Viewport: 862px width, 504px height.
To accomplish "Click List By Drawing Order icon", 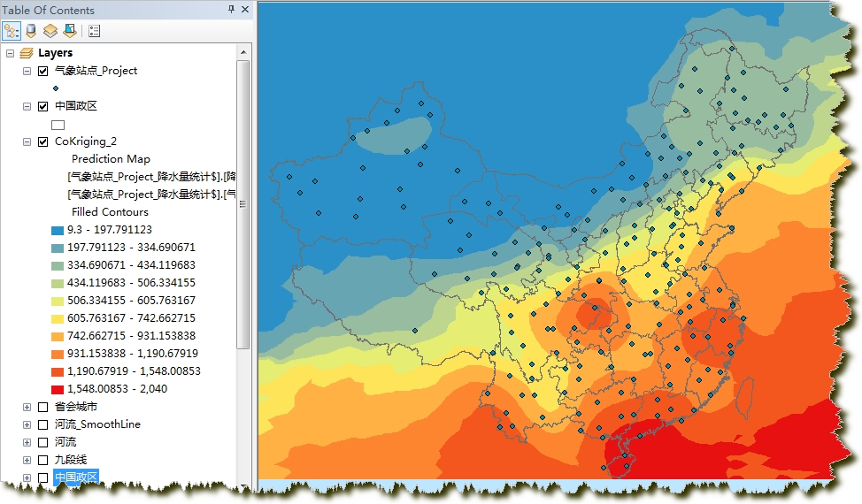I will click(12, 31).
